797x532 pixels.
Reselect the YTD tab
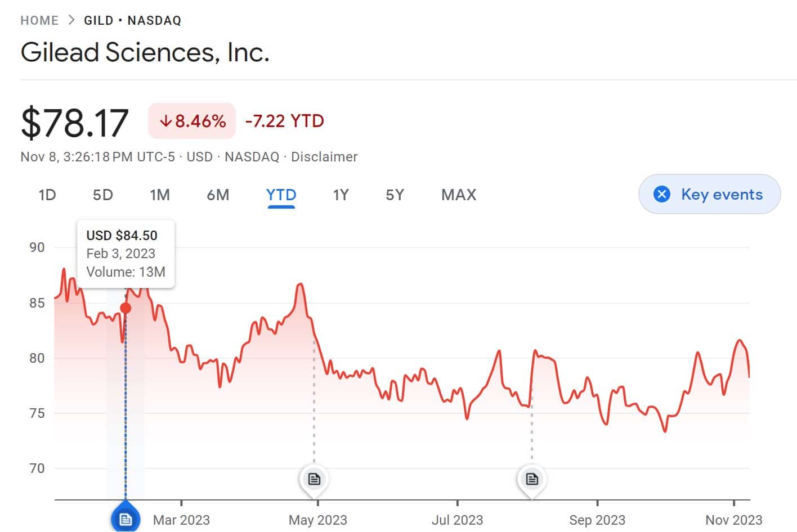click(x=280, y=195)
